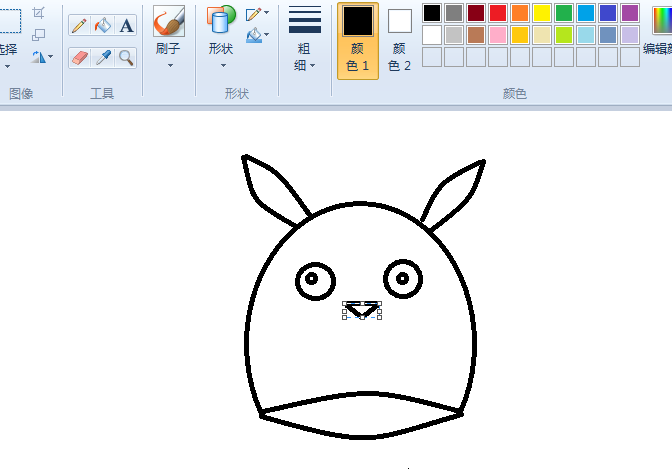Click the left eye pupil in drawing
The image size is (672, 469).
coord(312,279)
